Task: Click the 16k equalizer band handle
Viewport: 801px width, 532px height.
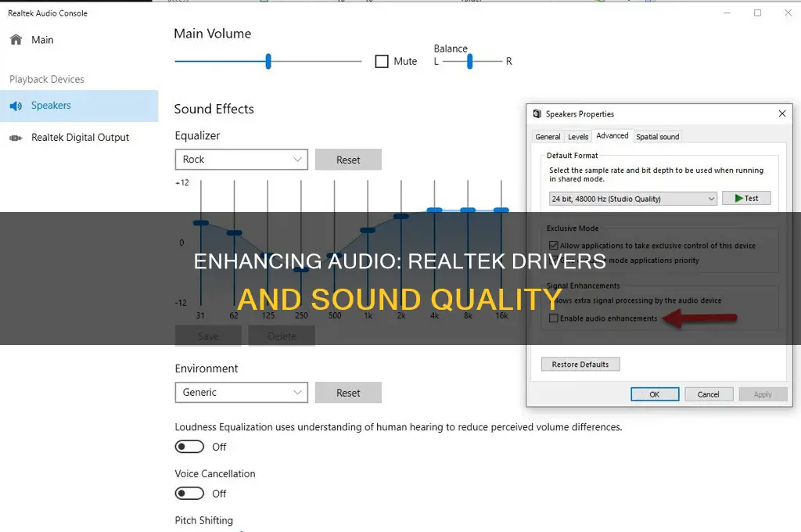Action: (501, 210)
